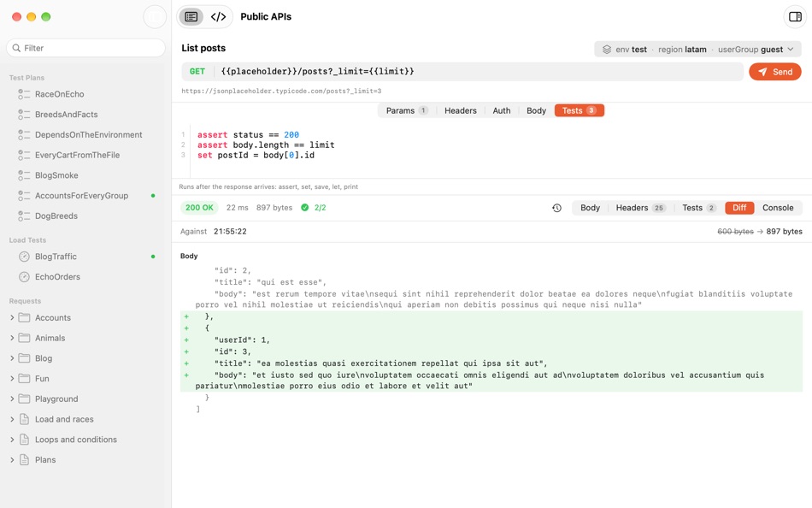Image resolution: width=812 pixels, height=508 pixels.
Task: Click the BlogSmoke test plan icon
Action: click(x=24, y=175)
